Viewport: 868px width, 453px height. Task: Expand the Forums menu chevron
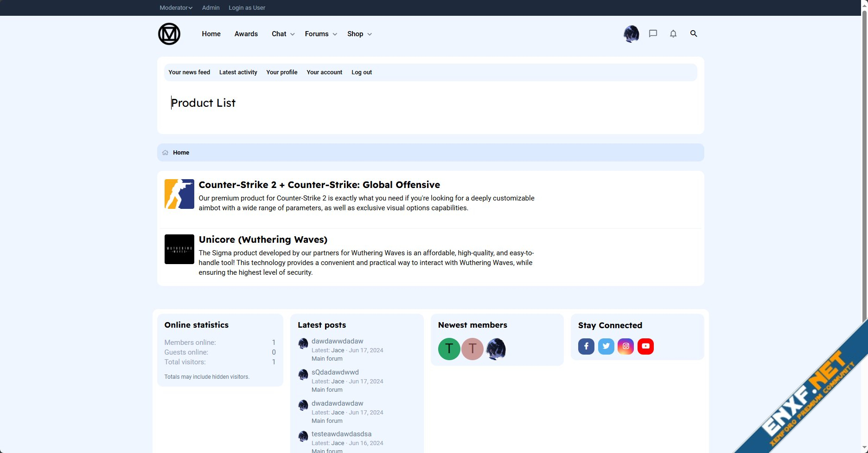(x=335, y=34)
